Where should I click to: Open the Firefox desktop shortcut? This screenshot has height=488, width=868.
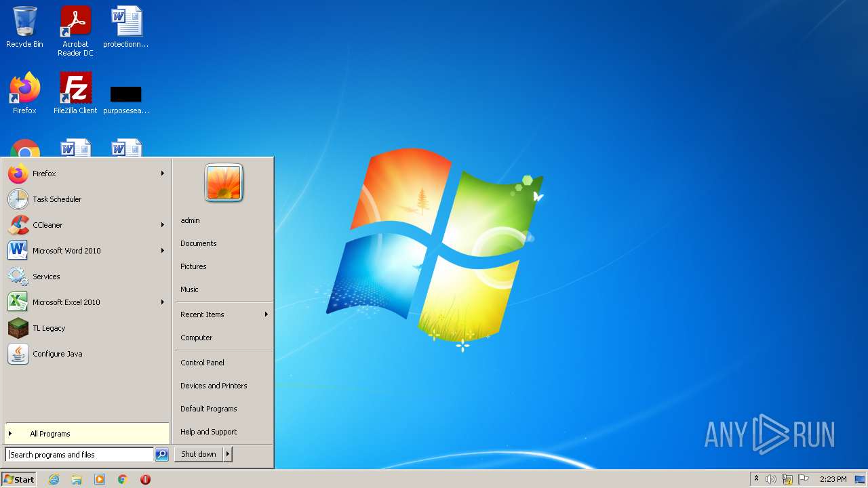(24, 94)
